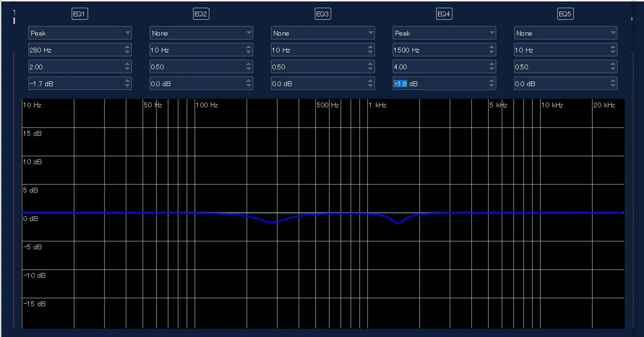This screenshot has height=337, width=644.
Task: Increase EQ3 gain with up arrow
Action: coord(370,81)
